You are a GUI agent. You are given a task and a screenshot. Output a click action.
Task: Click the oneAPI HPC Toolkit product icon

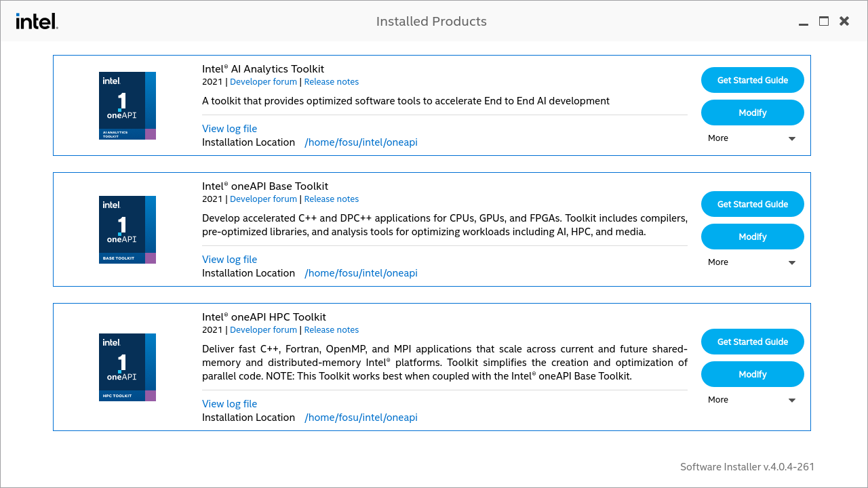coord(127,367)
